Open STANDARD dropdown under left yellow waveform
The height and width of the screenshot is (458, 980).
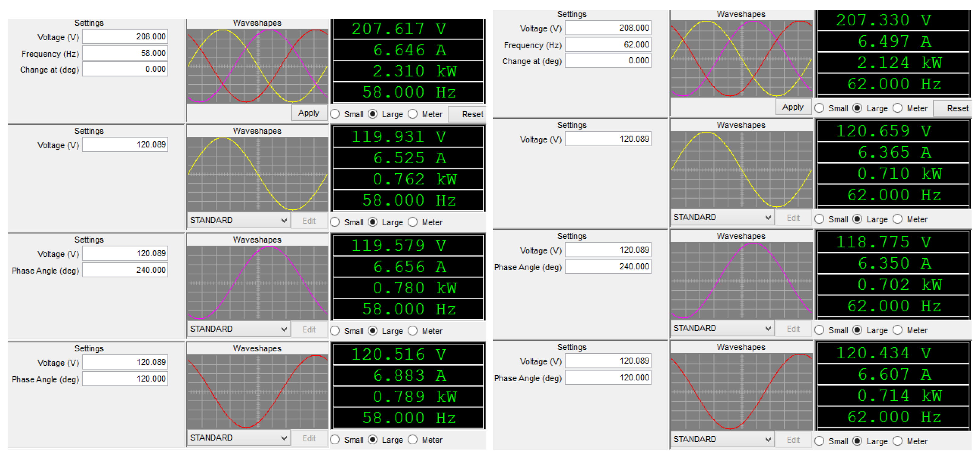(x=239, y=220)
